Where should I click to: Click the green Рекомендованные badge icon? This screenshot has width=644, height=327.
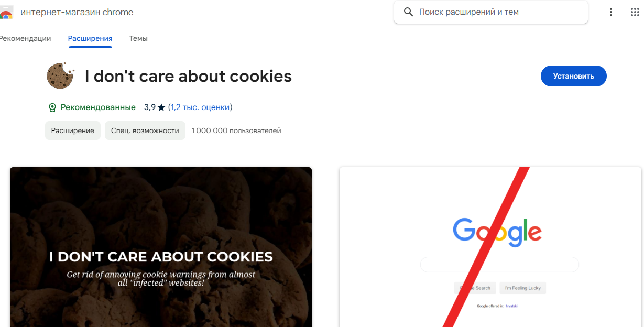pos(52,107)
